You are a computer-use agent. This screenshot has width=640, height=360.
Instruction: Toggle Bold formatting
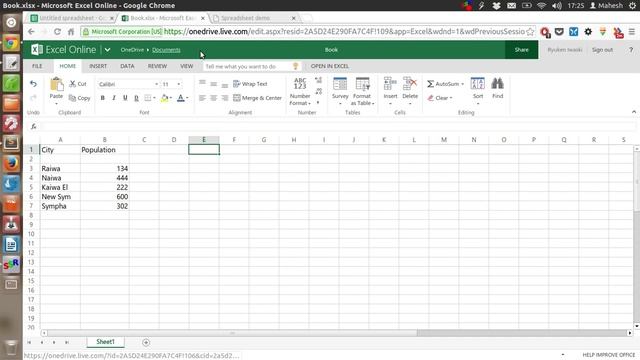point(102,98)
